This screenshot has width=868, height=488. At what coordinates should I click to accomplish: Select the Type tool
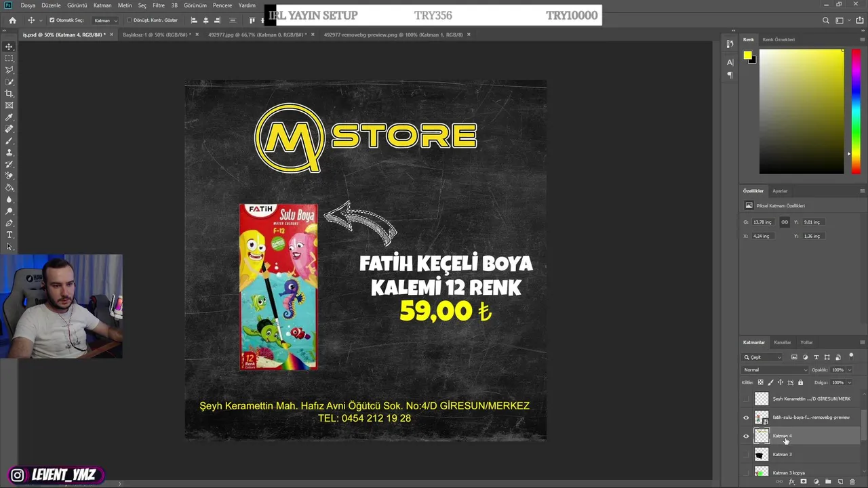pyautogui.click(x=9, y=235)
